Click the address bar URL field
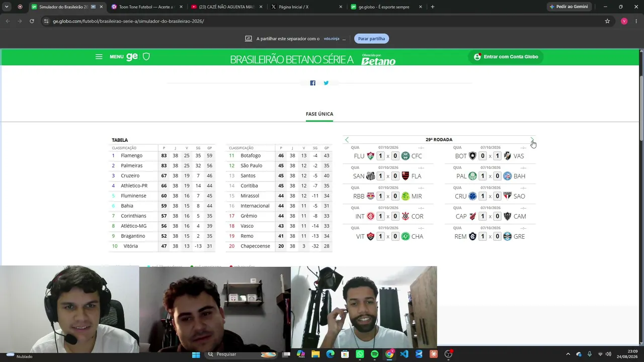644x362 pixels. [322, 21]
